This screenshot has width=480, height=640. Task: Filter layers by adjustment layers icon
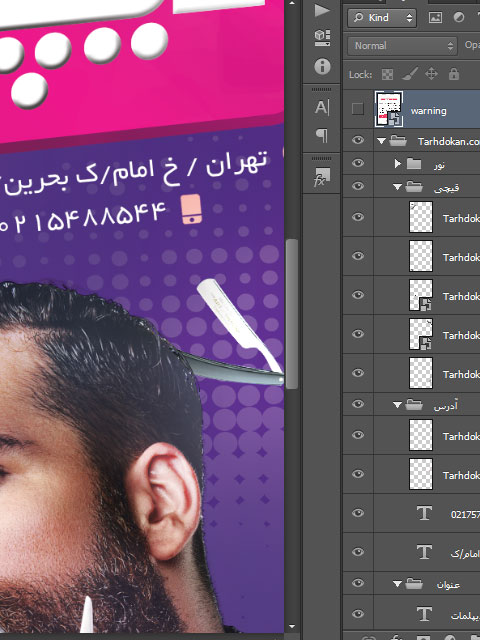pos(459,18)
